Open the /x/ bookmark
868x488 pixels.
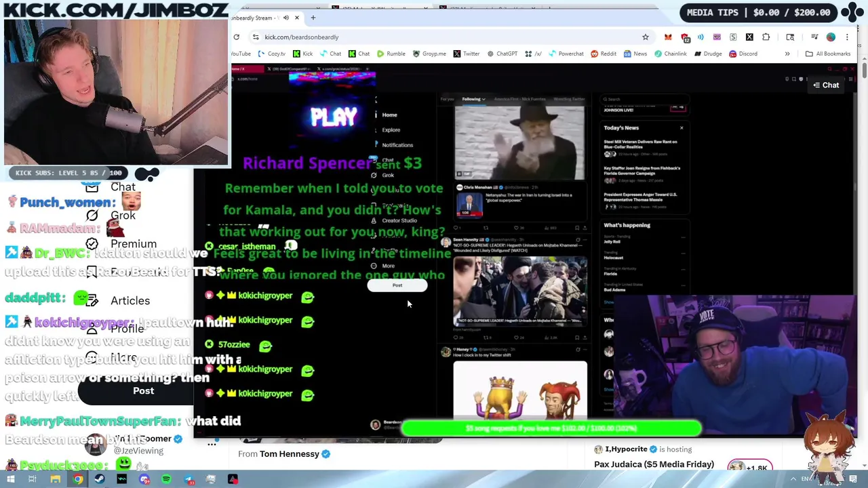click(533, 54)
